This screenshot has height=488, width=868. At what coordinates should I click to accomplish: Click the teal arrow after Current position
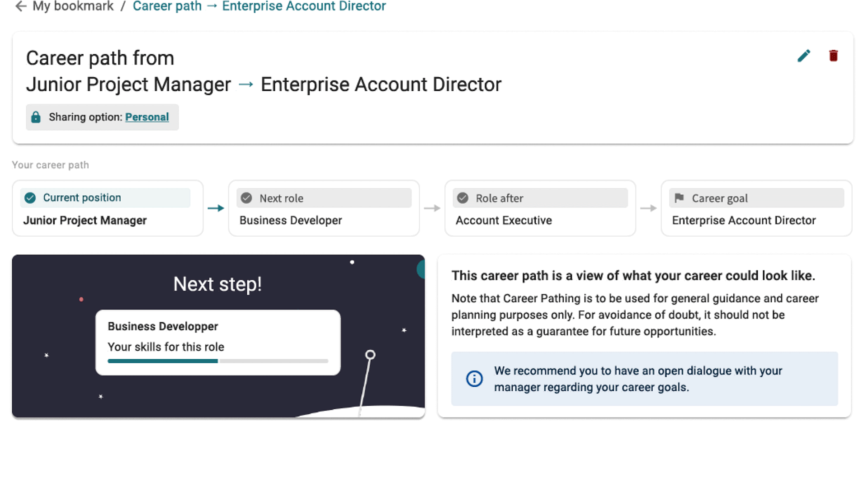[216, 208]
